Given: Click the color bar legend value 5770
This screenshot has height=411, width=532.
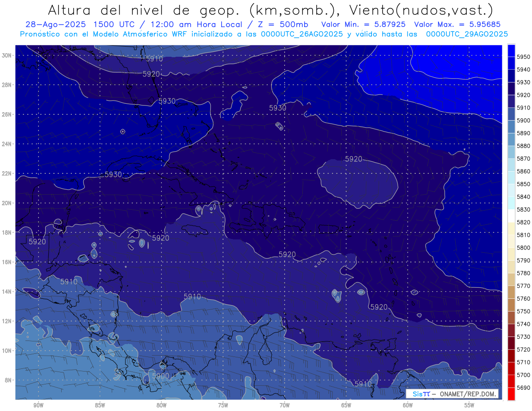Looking at the screenshot, I should pos(523,286).
